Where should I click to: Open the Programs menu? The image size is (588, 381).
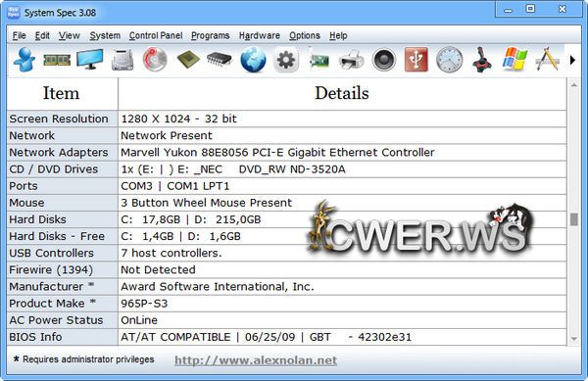pyautogui.click(x=211, y=35)
